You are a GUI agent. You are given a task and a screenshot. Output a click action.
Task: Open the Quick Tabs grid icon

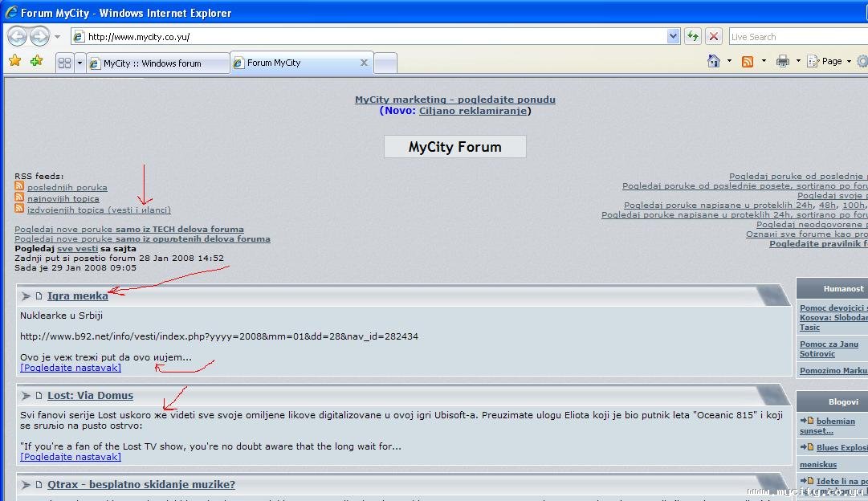[x=65, y=63]
